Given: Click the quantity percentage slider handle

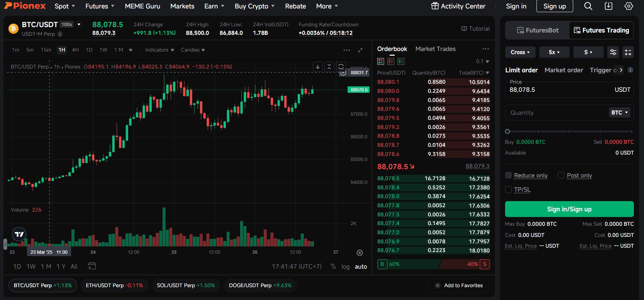Looking at the screenshot, I should pyautogui.click(x=507, y=132).
